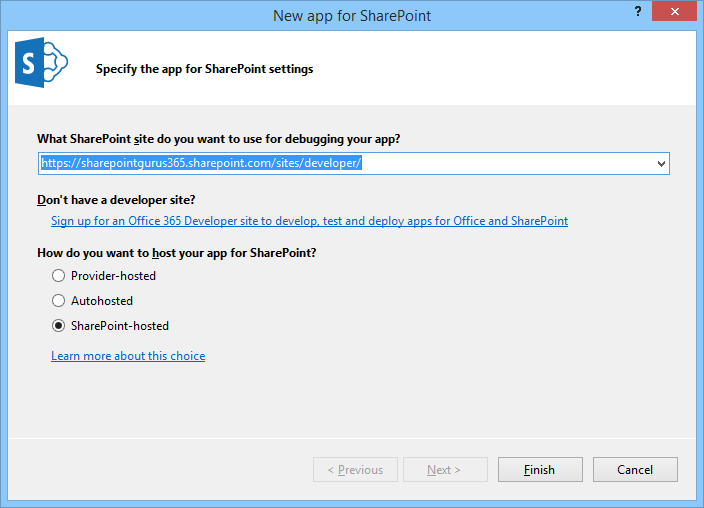Click the greyed-out Next button
The image size is (704, 508).
[x=445, y=470]
